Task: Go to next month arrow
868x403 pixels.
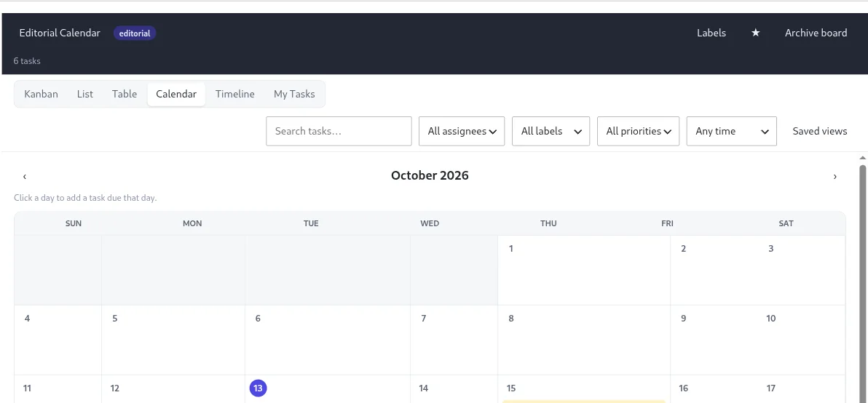Action: click(x=835, y=176)
